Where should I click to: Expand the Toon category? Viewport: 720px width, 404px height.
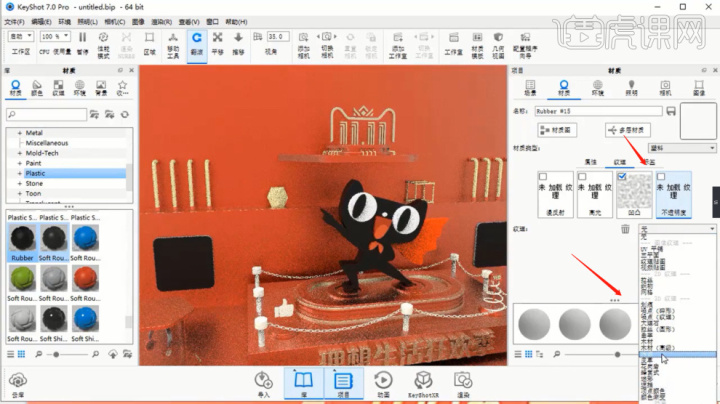(x=20, y=193)
